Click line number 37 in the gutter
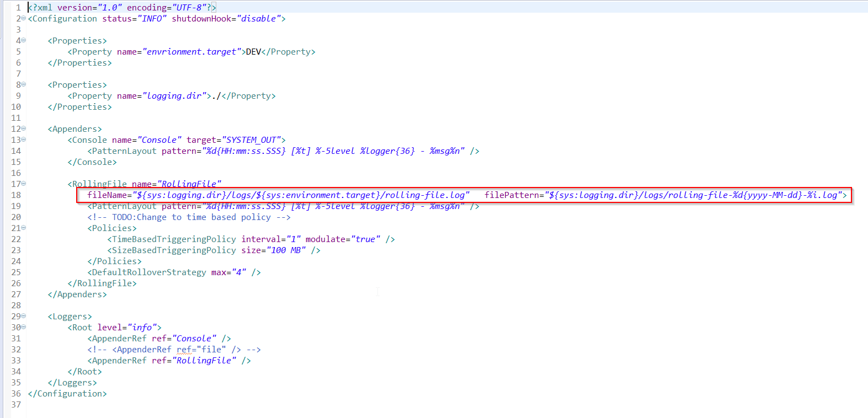This screenshot has width=868, height=418. [16, 405]
